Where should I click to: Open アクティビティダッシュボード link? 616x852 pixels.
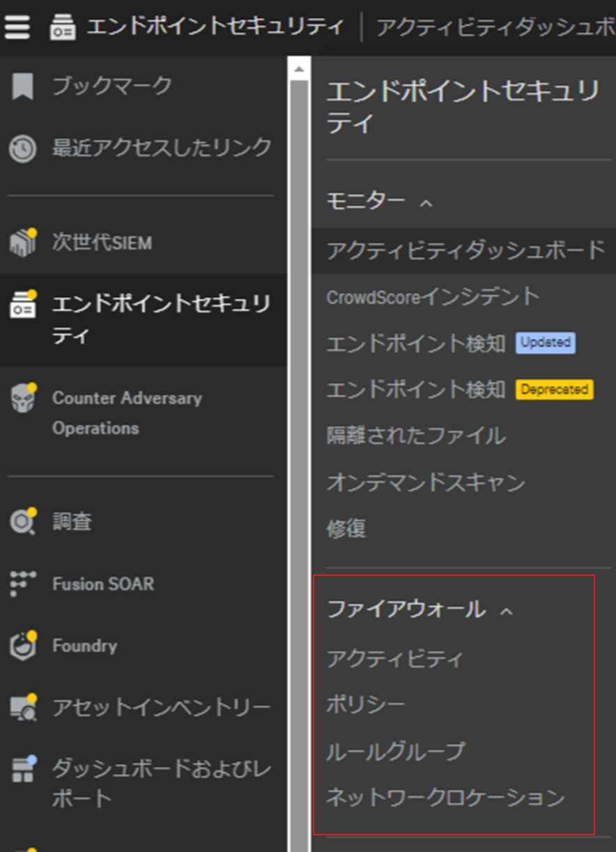point(465,250)
